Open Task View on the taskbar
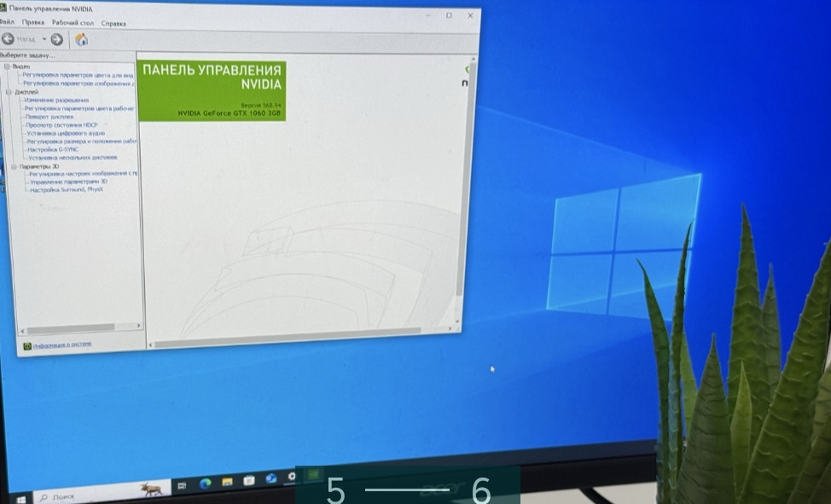 182,485
